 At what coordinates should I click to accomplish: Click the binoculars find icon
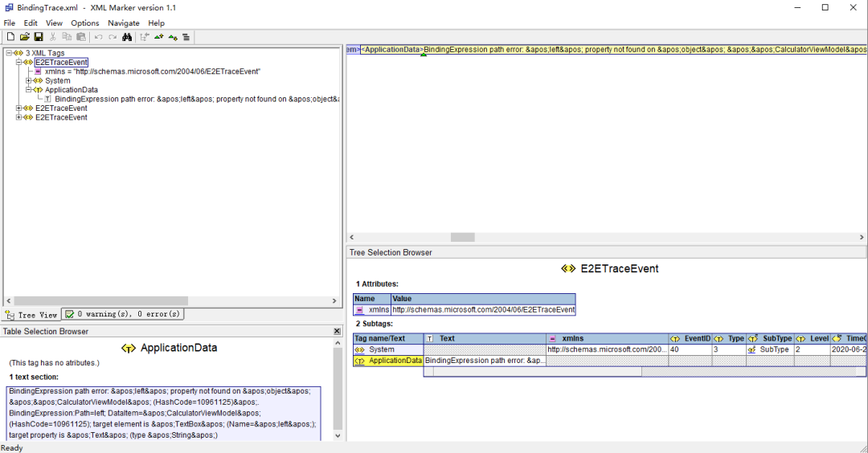point(127,37)
